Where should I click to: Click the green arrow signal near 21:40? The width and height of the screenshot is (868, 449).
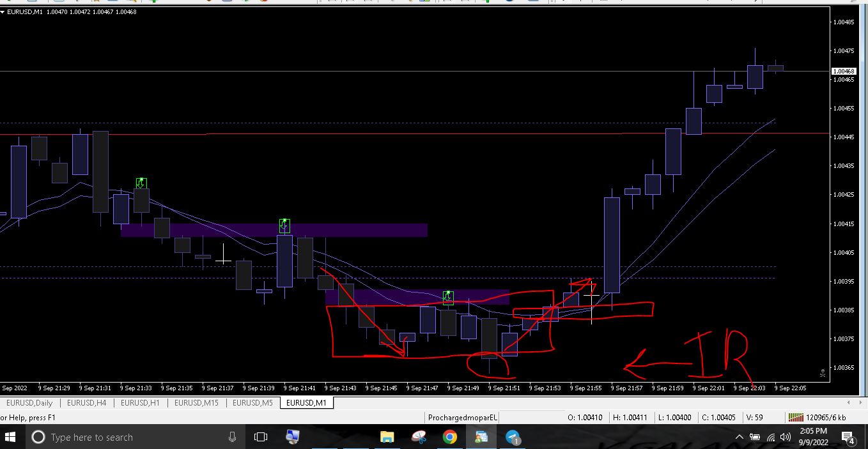click(284, 225)
